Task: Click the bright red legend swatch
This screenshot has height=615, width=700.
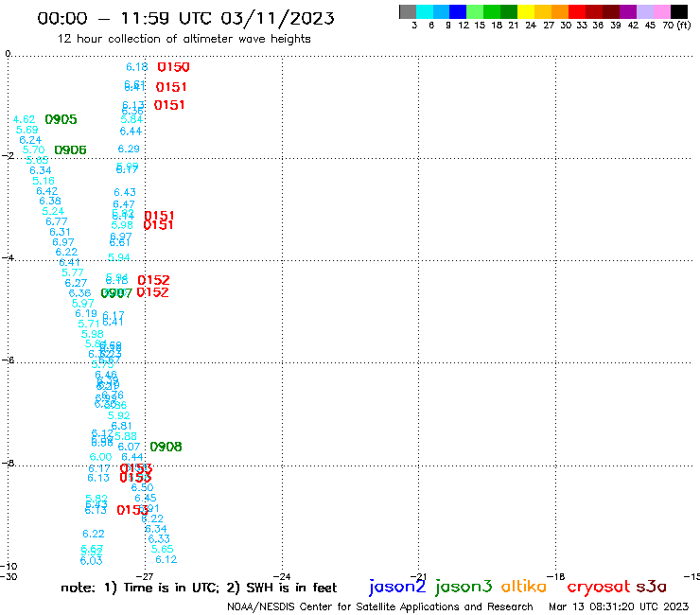Action: (577, 11)
